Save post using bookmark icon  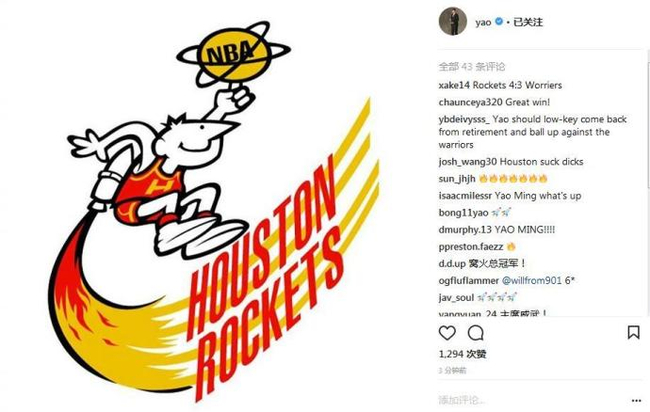[x=633, y=332]
